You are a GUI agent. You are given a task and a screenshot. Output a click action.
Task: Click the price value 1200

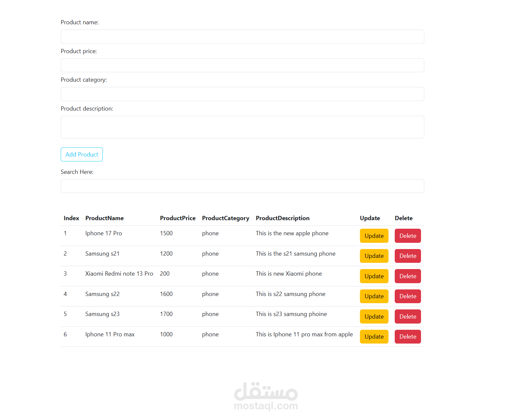166,254
